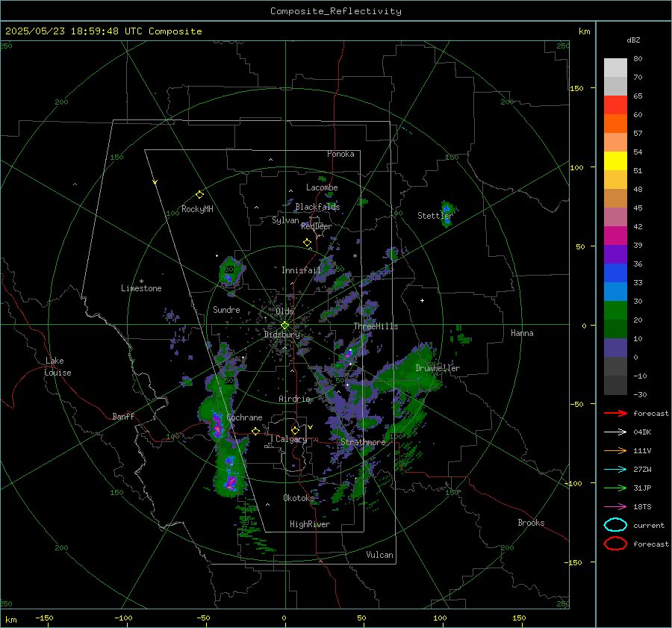Click the Calgary city label

point(291,439)
